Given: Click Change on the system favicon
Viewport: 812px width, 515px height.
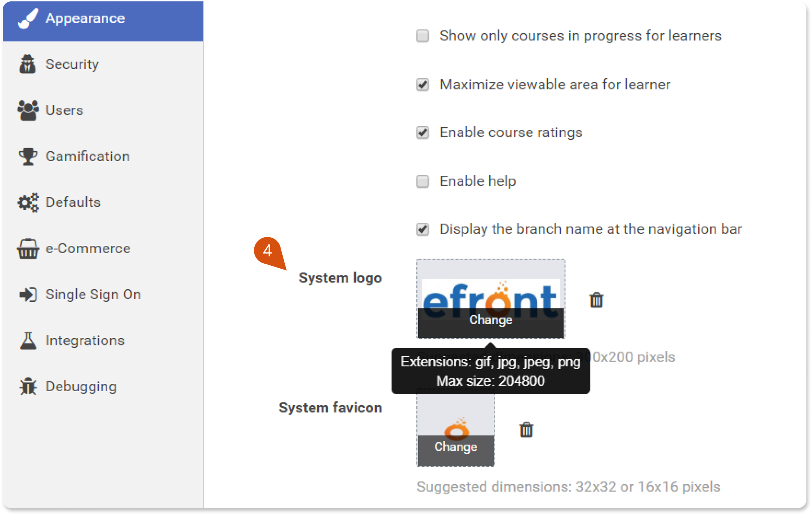Looking at the screenshot, I should pos(456,447).
